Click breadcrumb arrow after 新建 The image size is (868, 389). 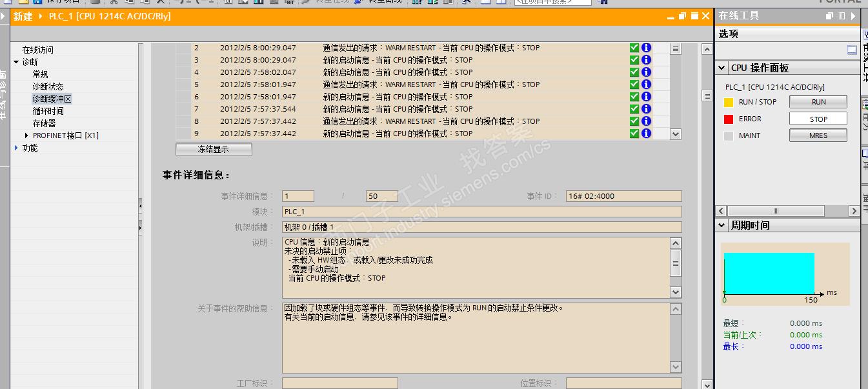pos(42,16)
